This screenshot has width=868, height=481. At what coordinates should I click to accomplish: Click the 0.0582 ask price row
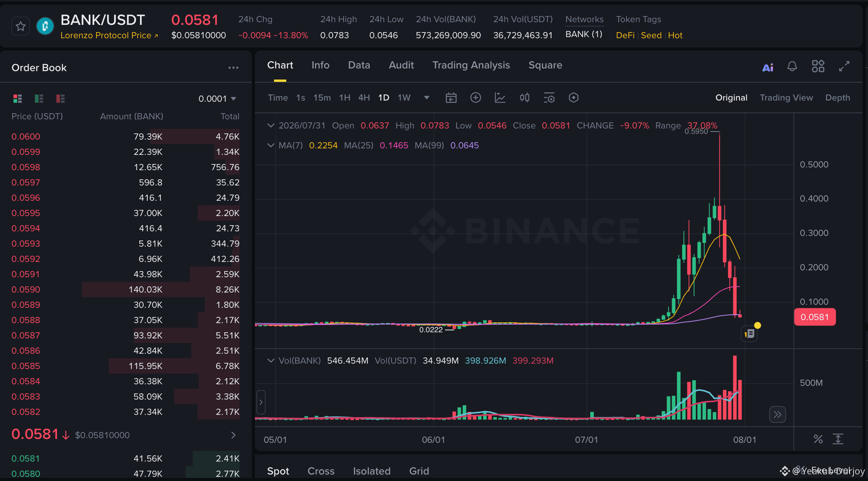tap(126, 412)
